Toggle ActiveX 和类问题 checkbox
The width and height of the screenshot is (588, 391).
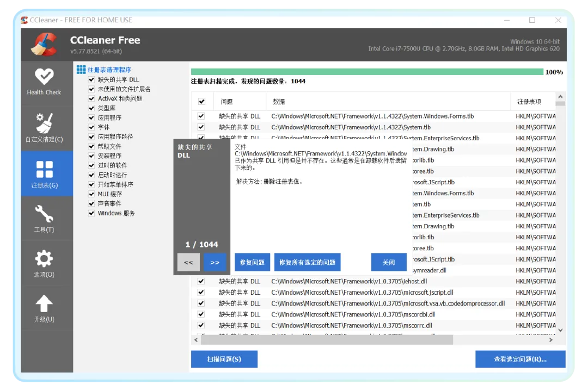[x=91, y=98]
